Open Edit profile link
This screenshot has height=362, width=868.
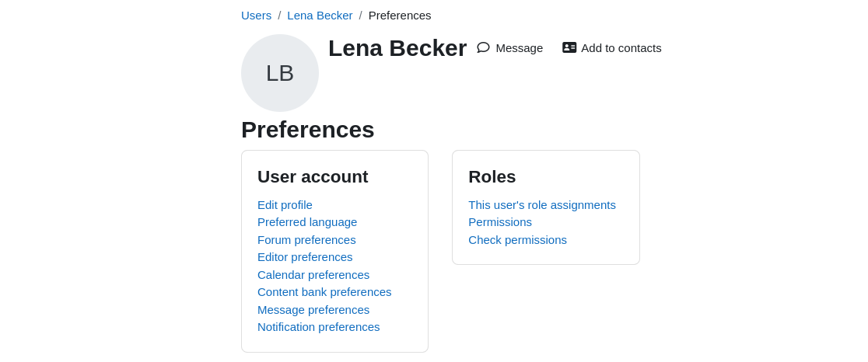pos(285,205)
